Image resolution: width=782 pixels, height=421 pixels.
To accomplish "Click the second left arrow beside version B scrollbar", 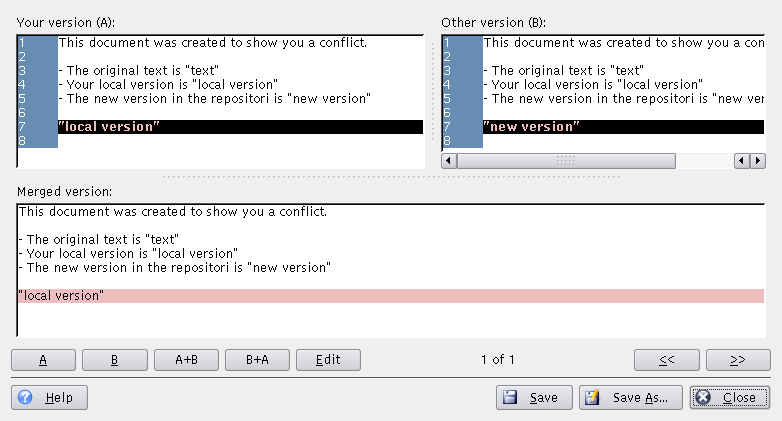I will point(742,161).
